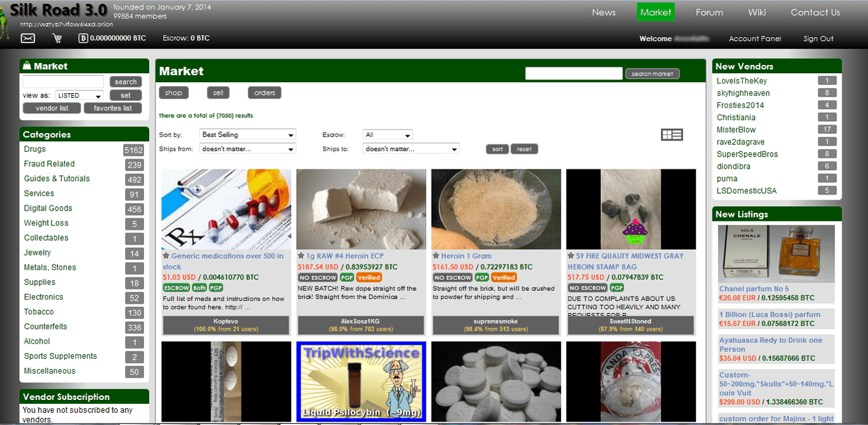The width and height of the screenshot is (868, 425).
Task: Open the favorites list button
Action: coord(112,108)
